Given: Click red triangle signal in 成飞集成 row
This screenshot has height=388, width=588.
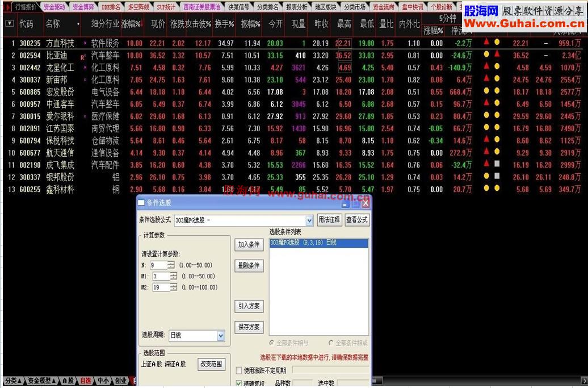Looking at the screenshot, I should click(x=486, y=163).
